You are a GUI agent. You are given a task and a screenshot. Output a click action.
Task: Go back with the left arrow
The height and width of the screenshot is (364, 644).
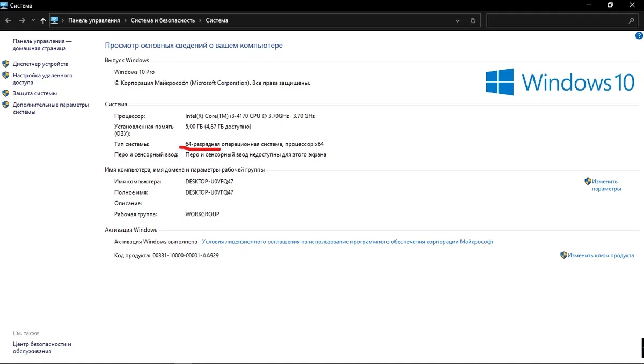point(8,20)
